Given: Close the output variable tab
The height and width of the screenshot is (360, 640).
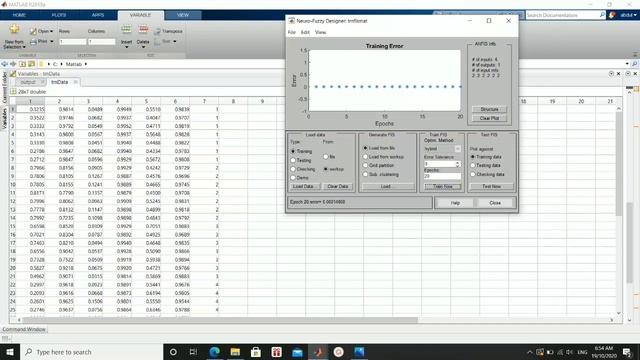Looking at the screenshot, I should (x=42, y=82).
